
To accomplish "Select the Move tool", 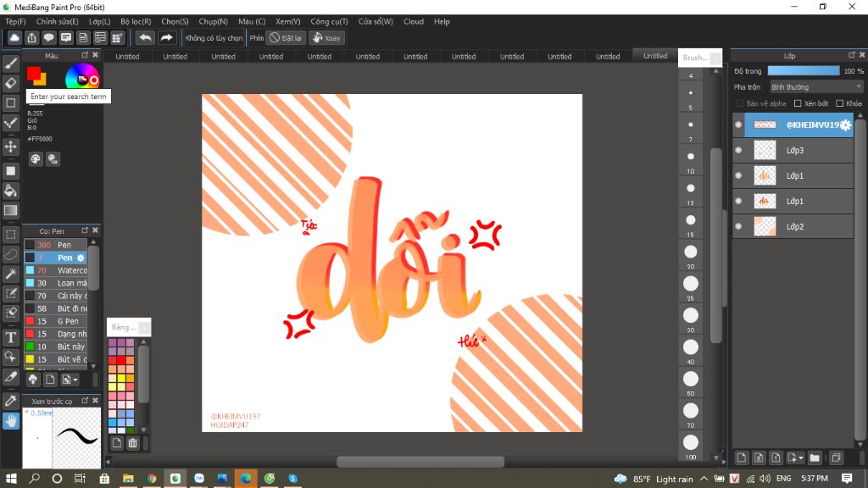I will [x=10, y=147].
